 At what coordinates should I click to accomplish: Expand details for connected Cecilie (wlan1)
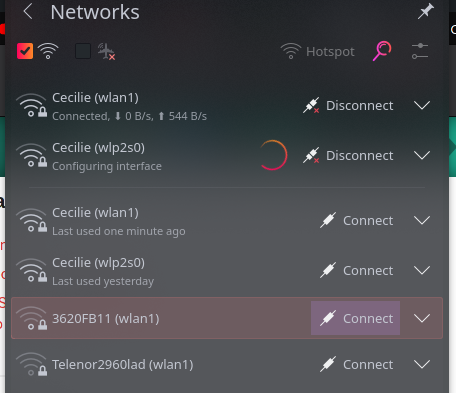[422, 105]
